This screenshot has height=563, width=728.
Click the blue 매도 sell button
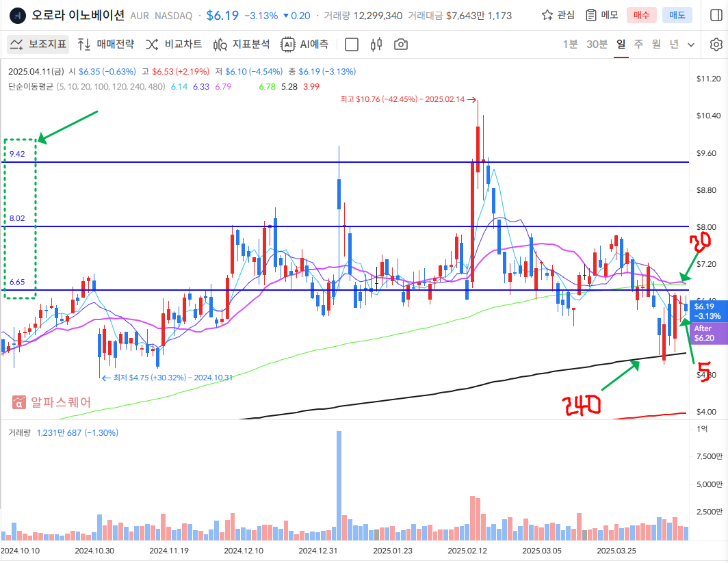(677, 15)
